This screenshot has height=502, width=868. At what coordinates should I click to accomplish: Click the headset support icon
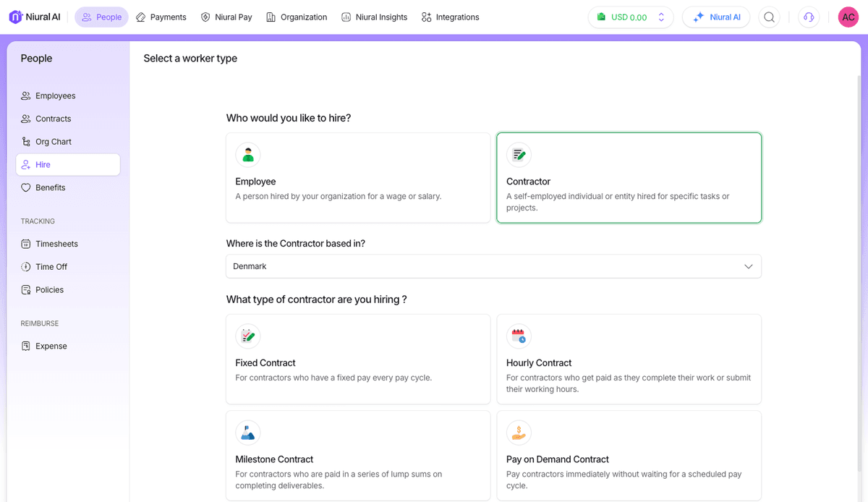[809, 17]
